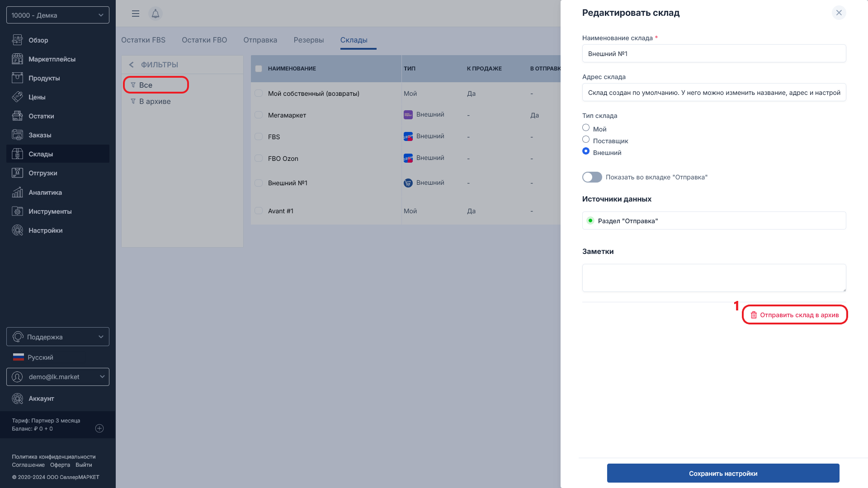This screenshot has height=488, width=868.
Task: Collapse the ФИЛЬТРЫ panel arrow
Action: (132, 65)
